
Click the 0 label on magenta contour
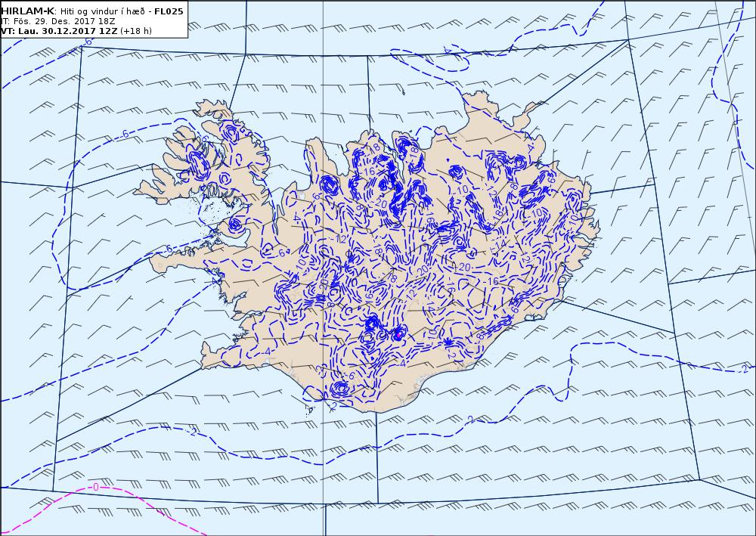(95, 488)
